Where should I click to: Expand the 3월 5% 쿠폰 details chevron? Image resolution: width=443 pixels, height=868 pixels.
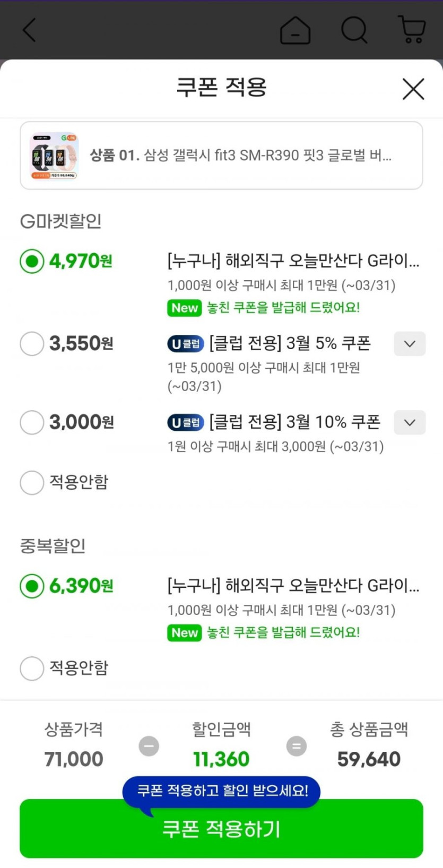pyautogui.click(x=409, y=344)
